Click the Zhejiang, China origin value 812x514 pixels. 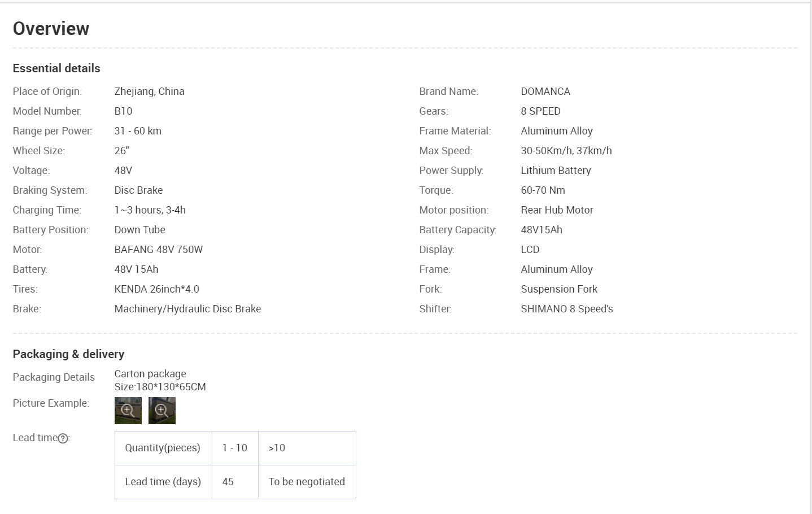point(149,92)
